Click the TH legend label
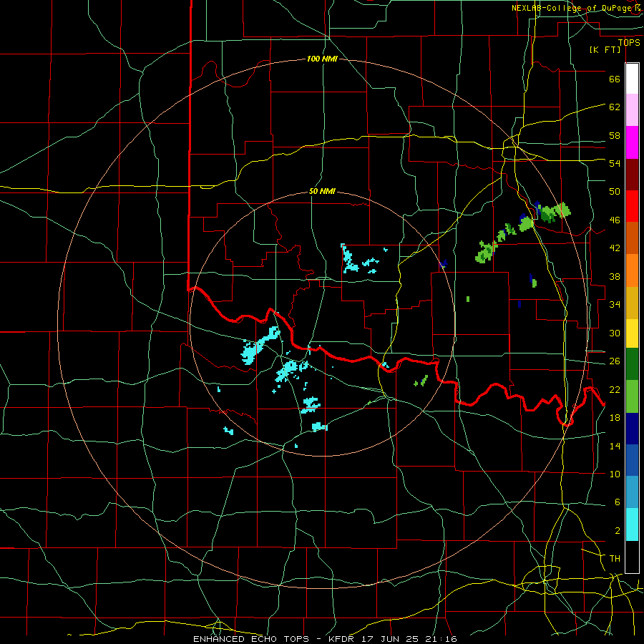 point(615,559)
